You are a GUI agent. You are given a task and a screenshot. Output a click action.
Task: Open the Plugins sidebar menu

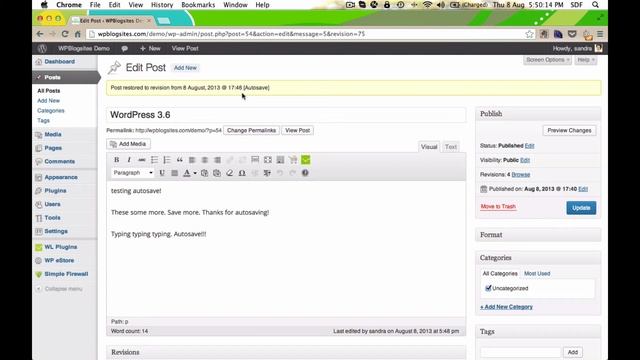point(55,191)
